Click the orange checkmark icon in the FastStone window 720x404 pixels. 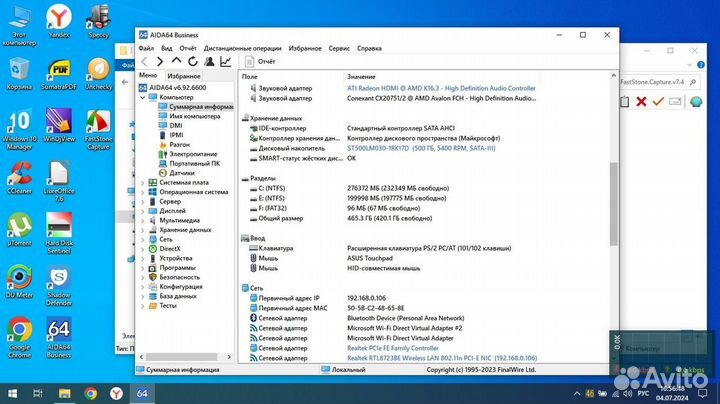658,101
